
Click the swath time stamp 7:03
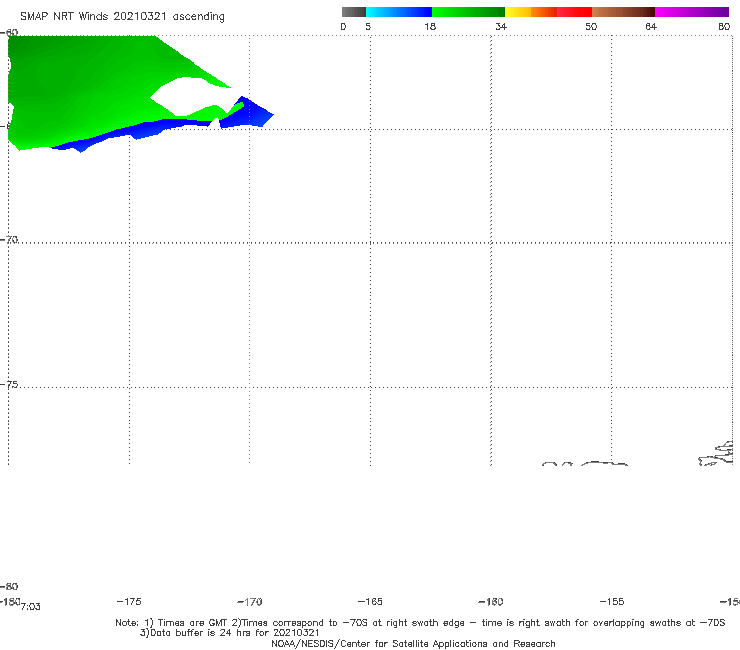(31, 607)
